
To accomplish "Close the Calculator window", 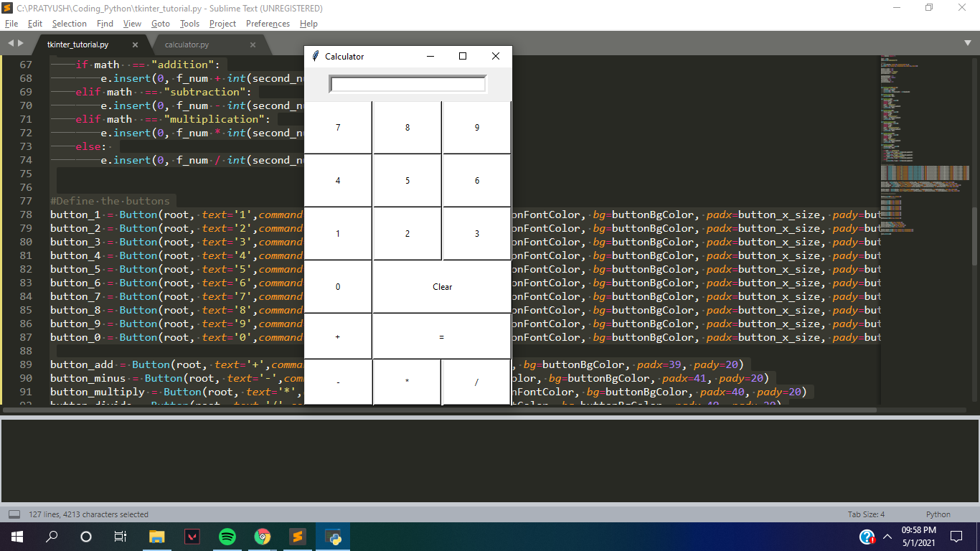I will [x=495, y=56].
